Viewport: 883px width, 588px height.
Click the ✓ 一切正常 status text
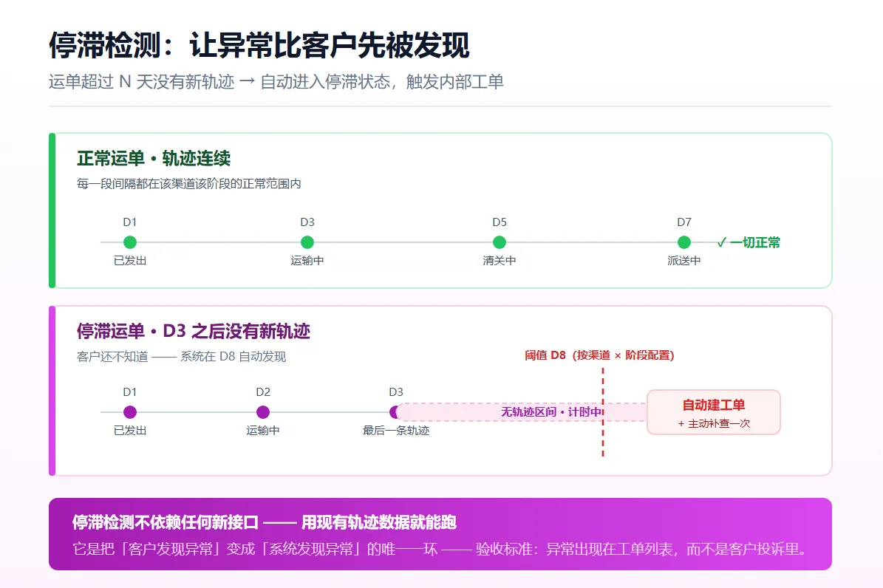click(x=749, y=243)
